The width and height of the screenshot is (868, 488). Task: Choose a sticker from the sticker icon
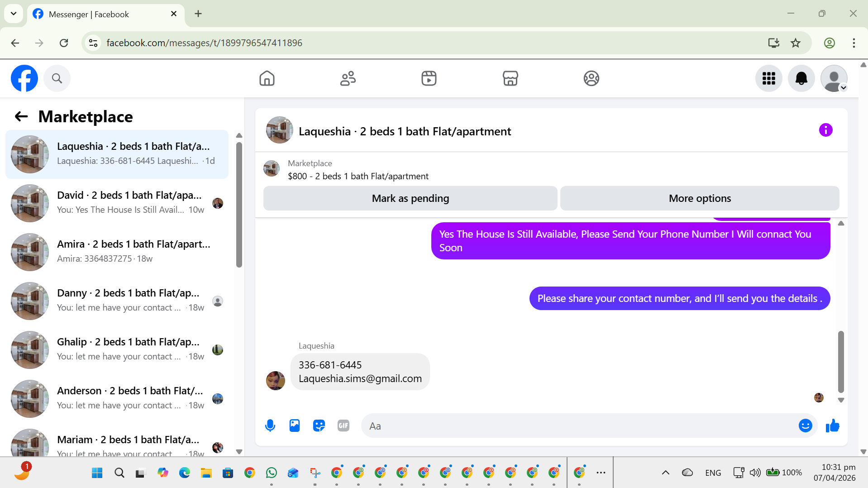(x=319, y=426)
